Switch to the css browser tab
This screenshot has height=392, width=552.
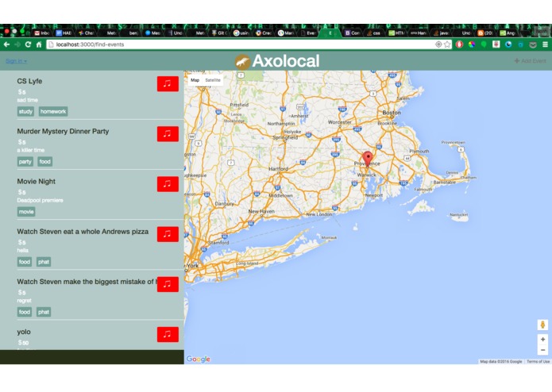[373, 33]
